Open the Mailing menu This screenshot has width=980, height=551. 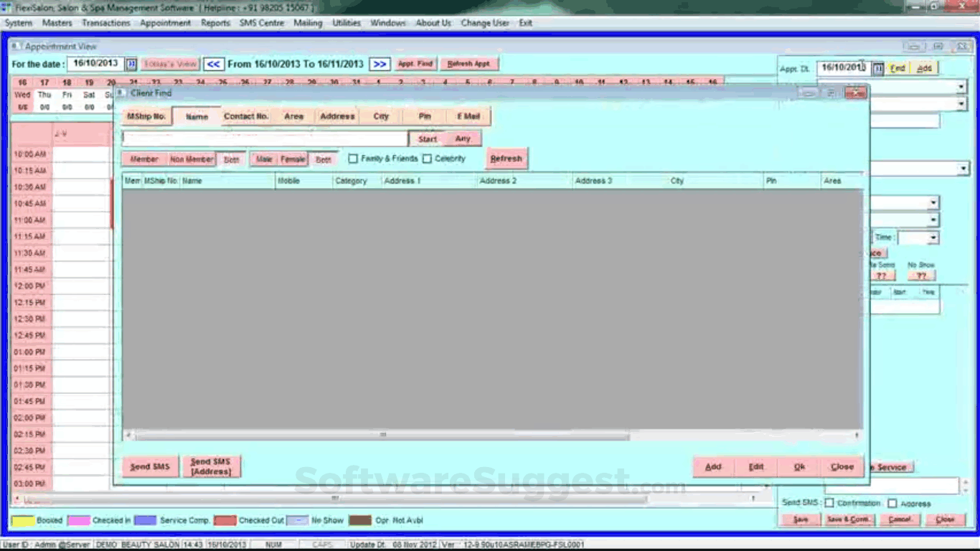(308, 23)
